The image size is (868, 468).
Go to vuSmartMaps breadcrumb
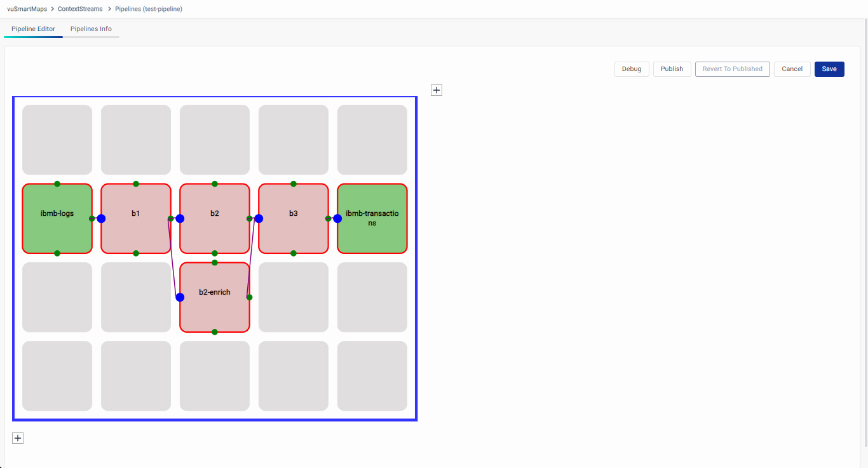(27, 9)
